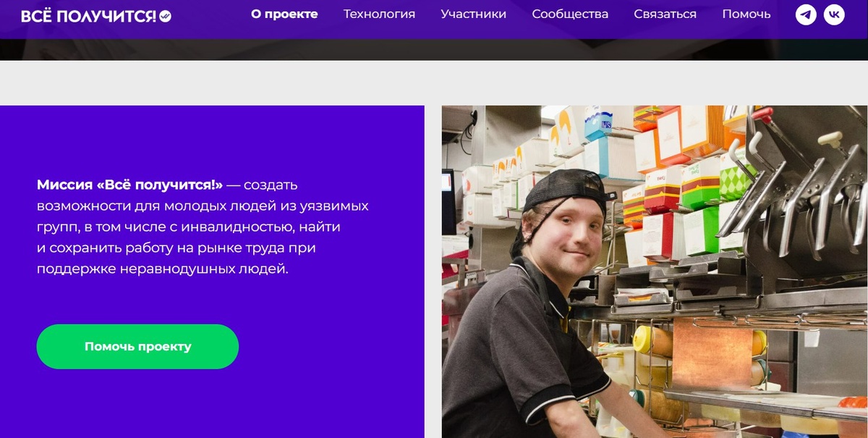Click the bold «Миссия «Всё получится!»» heading
The height and width of the screenshot is (438, 868).
click(129, 185)
